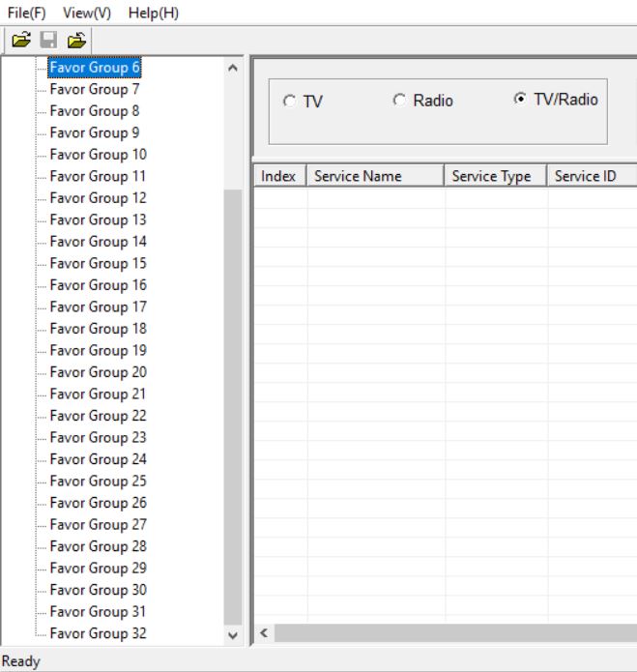This screenshot has height=672, width=637.
Task: Click the table horizontal scrollbar thumb
Action: (x=456, y=633)
